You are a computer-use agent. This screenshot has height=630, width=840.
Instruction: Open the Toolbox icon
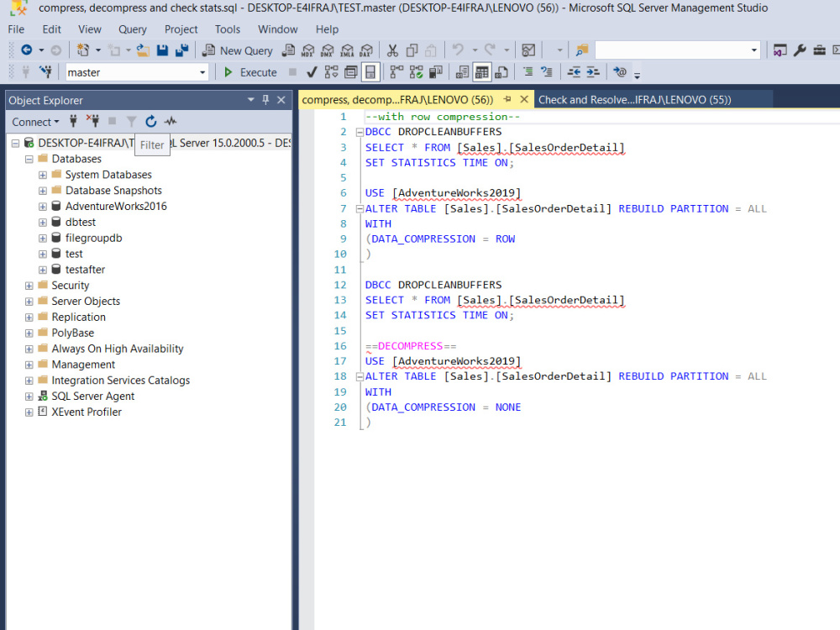(x=820, y=50)
